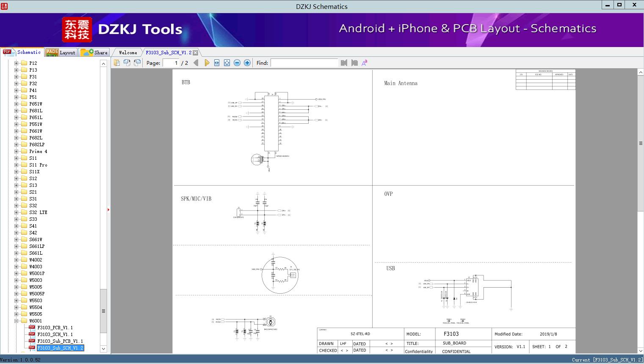Collapse the W6001 folder

tap(16, 321)
